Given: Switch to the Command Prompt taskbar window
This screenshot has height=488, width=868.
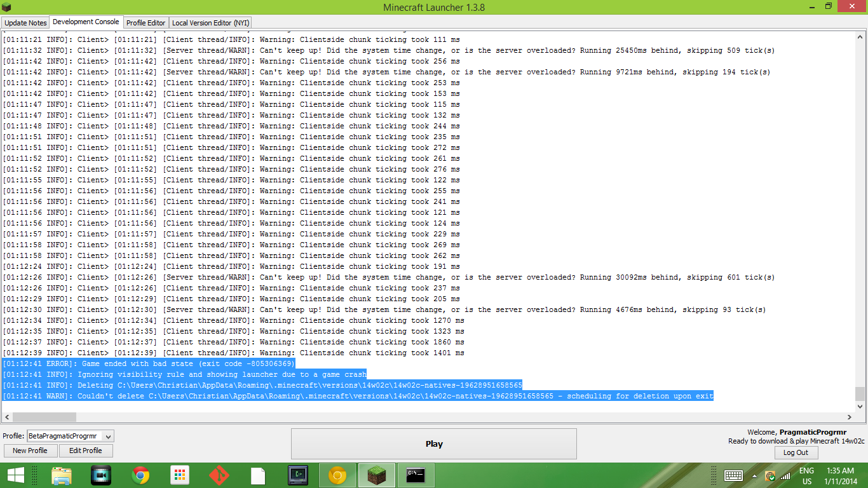Looking at the screenshot, I should [416, 475].
